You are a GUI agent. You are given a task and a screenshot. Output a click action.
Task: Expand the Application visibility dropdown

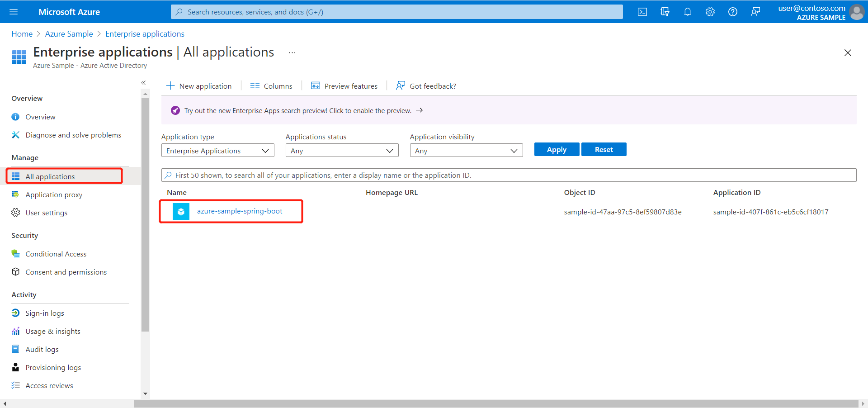466,150
